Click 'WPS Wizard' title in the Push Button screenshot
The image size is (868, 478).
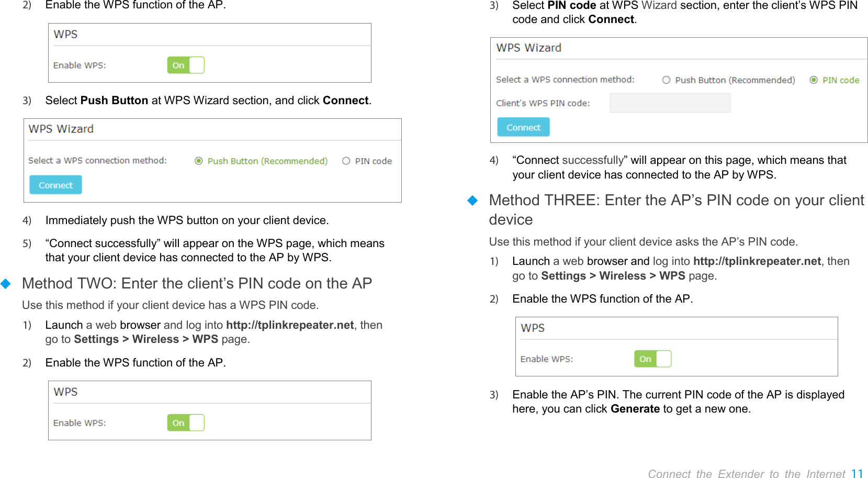click(x=61, y=129)
